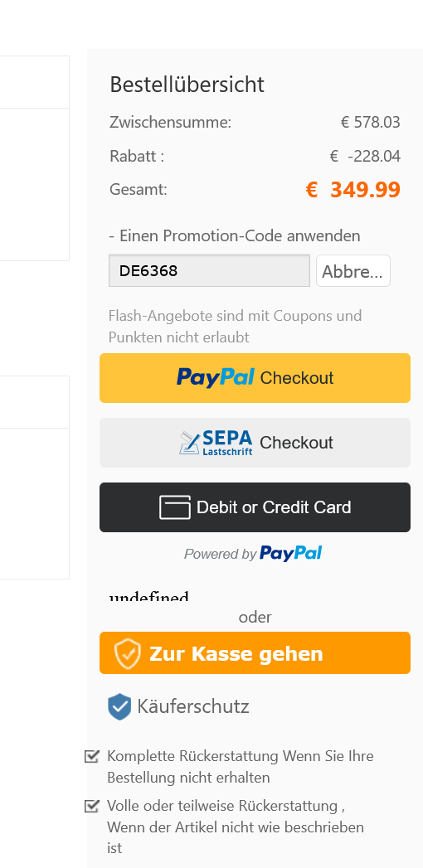Collapse the Einen Promotion-Code anwenden section
The image size is (423, 868).
click(235, 235)
